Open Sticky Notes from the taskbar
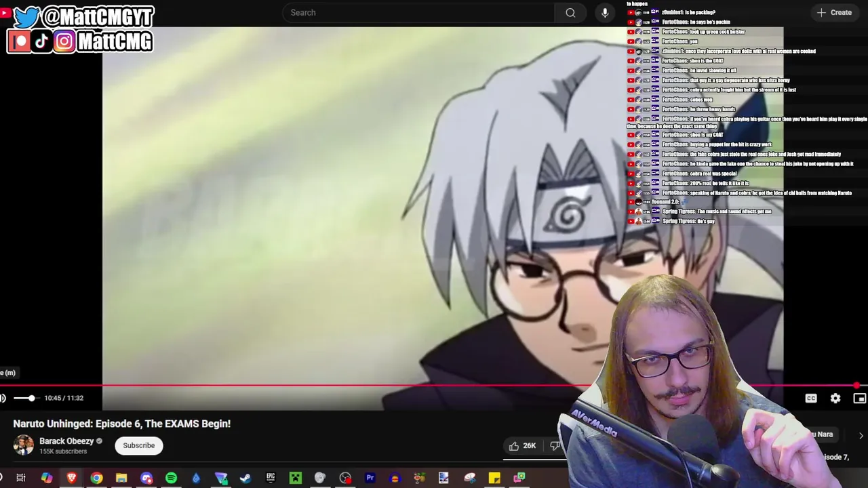 pyautogui.click(x=494, y=478)
